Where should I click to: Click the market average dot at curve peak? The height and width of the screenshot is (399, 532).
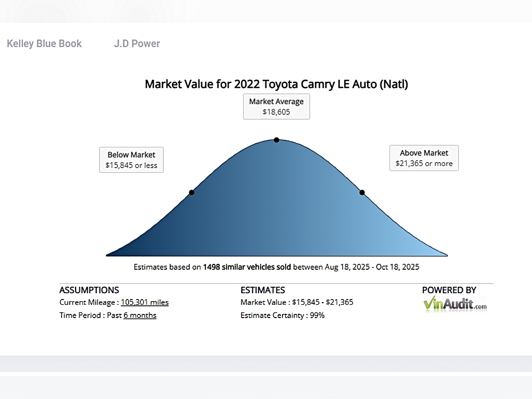coord(277,140)
